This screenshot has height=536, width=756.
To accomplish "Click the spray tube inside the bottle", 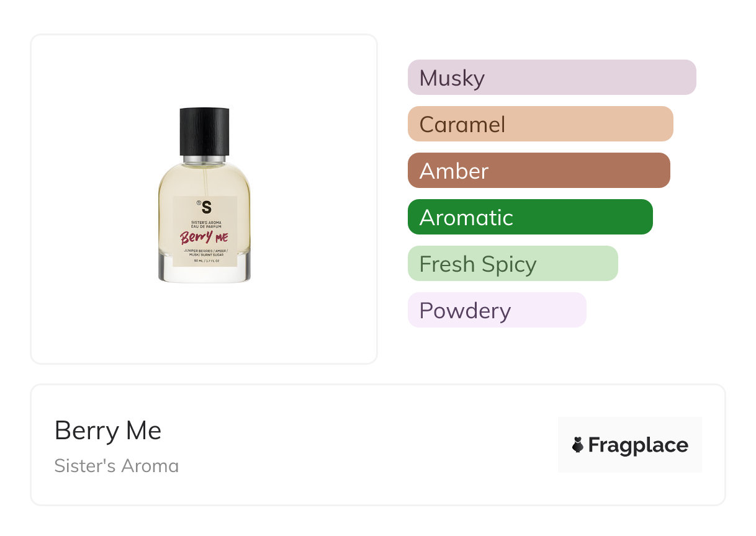I will point(204,180).
